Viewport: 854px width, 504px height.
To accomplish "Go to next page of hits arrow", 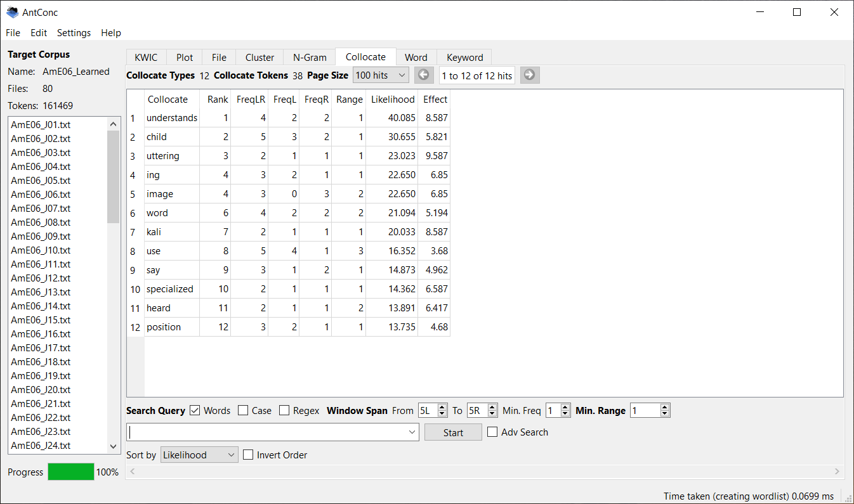I will tap(530, 75).
